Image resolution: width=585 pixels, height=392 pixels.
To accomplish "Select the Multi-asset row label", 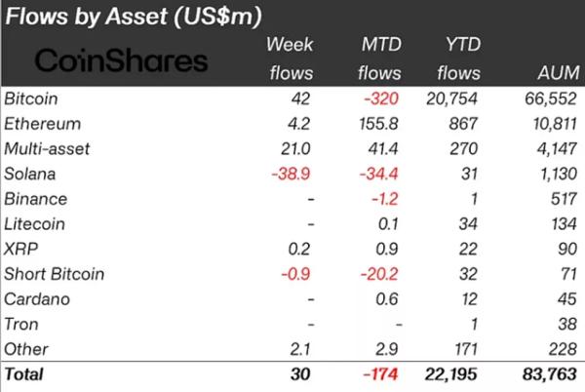I will point(47,149).
